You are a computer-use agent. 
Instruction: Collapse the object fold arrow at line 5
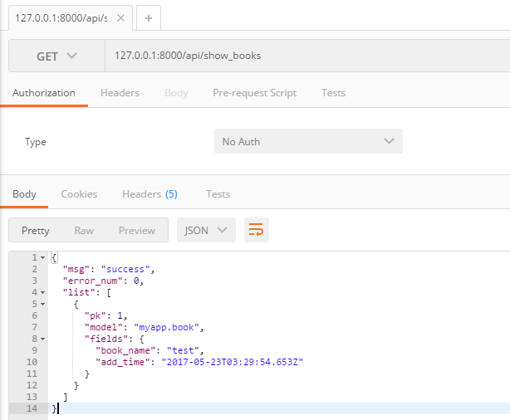[42, 304]
